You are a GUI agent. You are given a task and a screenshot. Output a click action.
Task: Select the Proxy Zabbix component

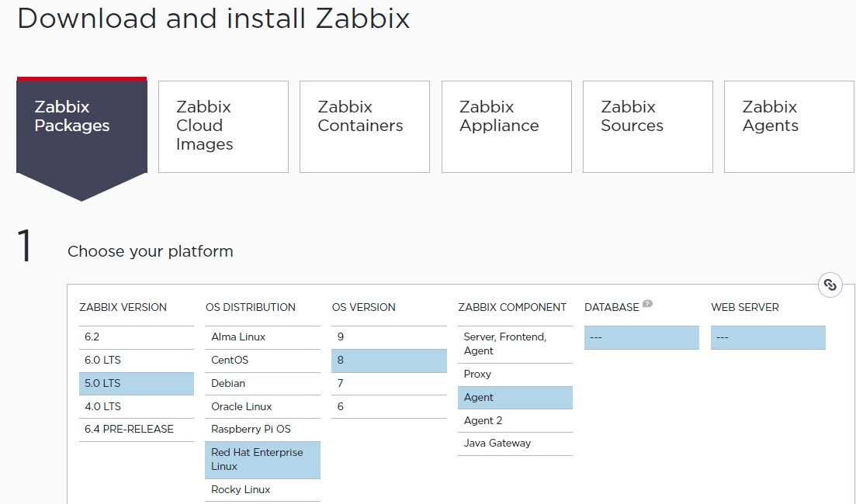[515, 375]
